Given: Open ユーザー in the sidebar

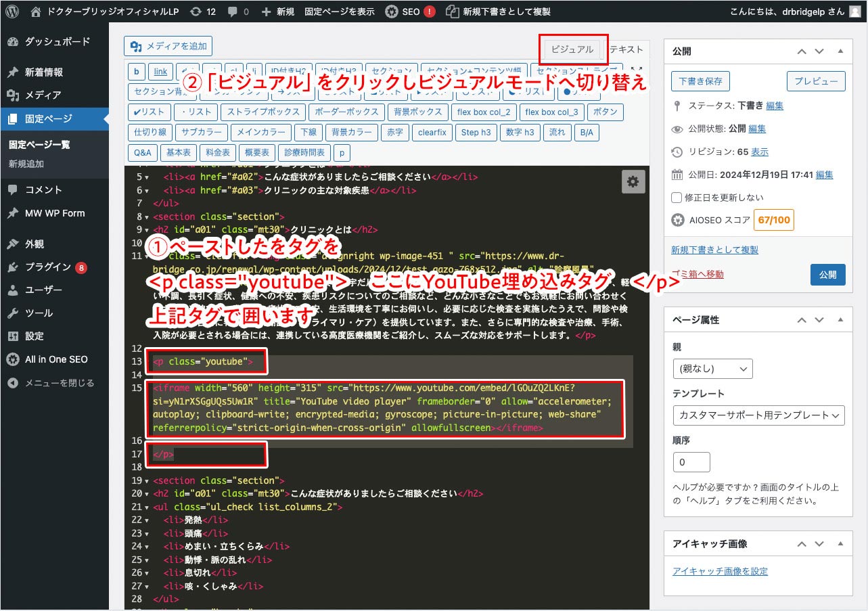Looking at the screenshot, I should (54, 290).
